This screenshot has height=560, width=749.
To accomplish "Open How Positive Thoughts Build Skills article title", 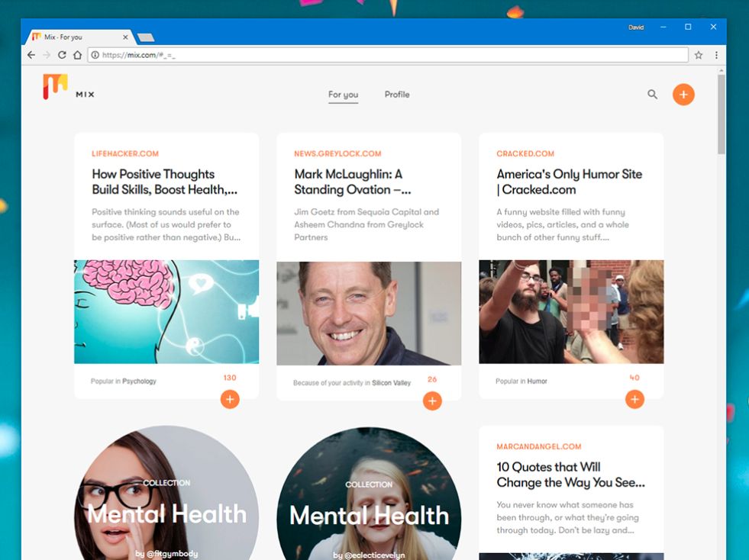I will click(164, 182).
